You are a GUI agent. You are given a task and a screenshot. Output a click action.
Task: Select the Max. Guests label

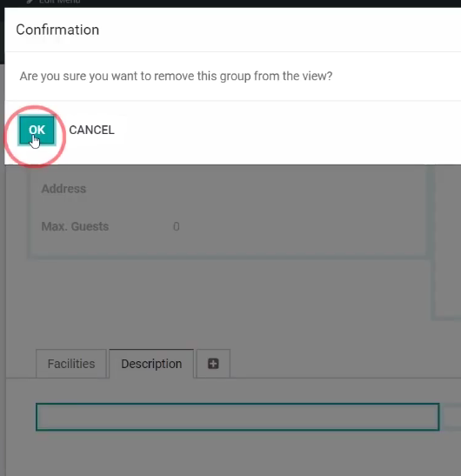[75, 226]
